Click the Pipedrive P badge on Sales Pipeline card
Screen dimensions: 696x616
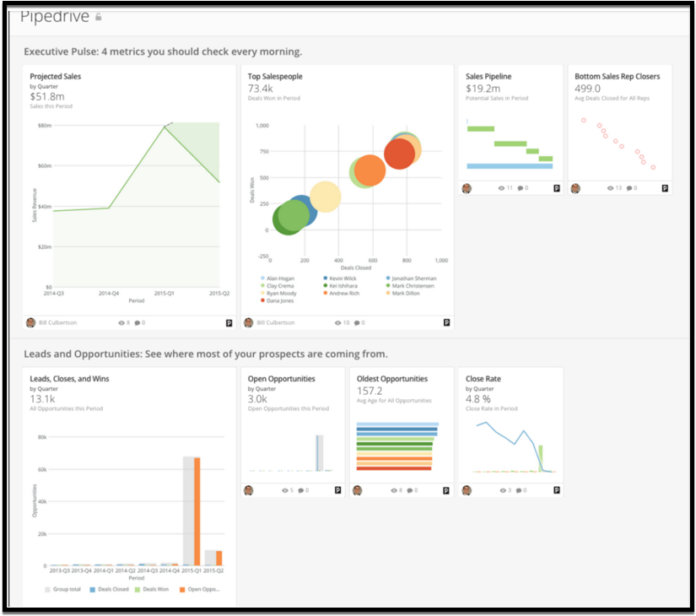(x=556, y=188)
